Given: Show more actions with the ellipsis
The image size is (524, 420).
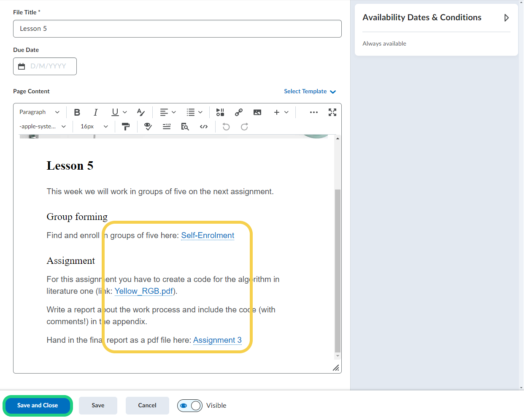Looking at the screenshot, I should (313, 112).
